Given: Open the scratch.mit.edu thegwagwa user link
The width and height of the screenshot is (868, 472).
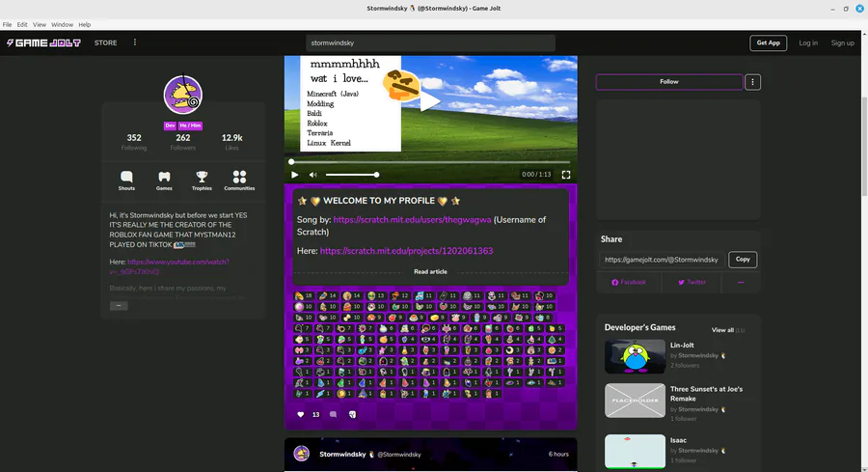Looking at the screenshot, I should 412,220.
